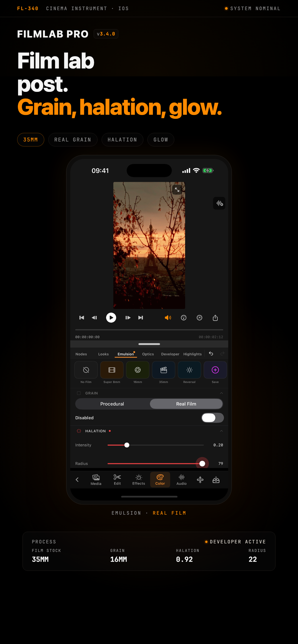
Task: Undo the last adjustment
Action: pos(211,354)
